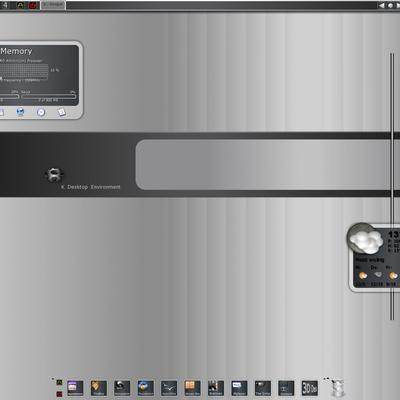Screen dimensions: 400x400
Task: Click the note page icon under the Memory widget
Action: 62,112
